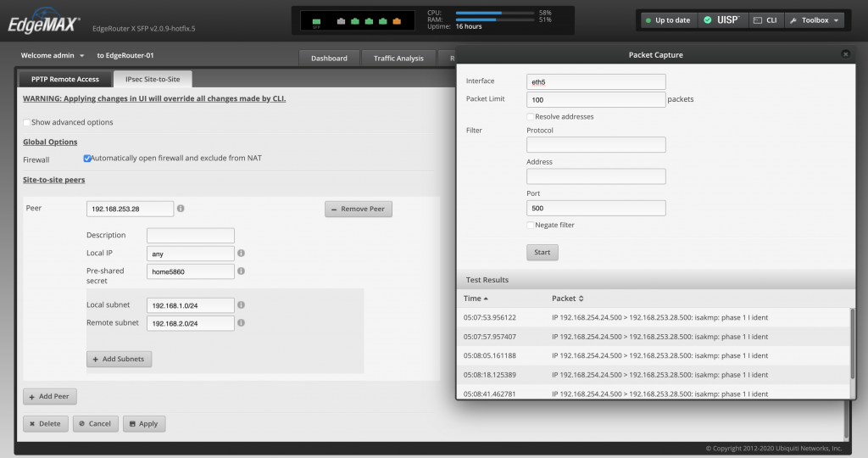Sort test results by Packet column
868x458 pixels.
click(567, 298)
